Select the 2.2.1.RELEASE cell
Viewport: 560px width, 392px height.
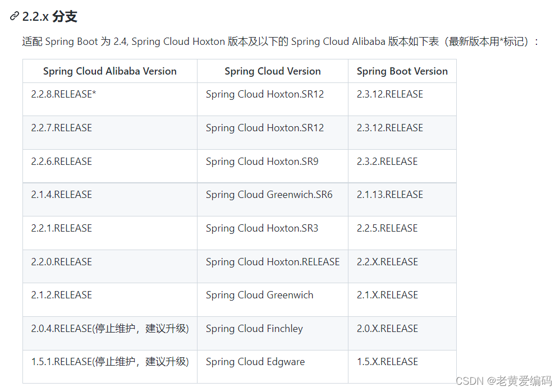tap(109, 233)
